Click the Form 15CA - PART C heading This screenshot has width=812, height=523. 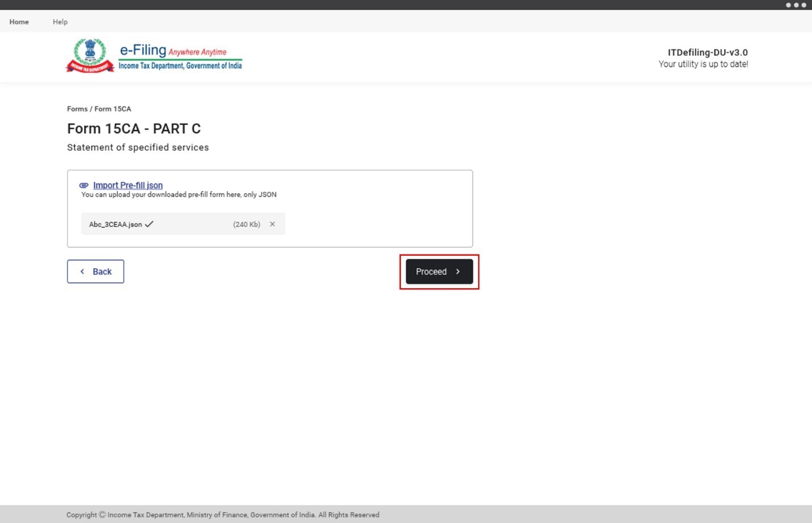point(134,128)
